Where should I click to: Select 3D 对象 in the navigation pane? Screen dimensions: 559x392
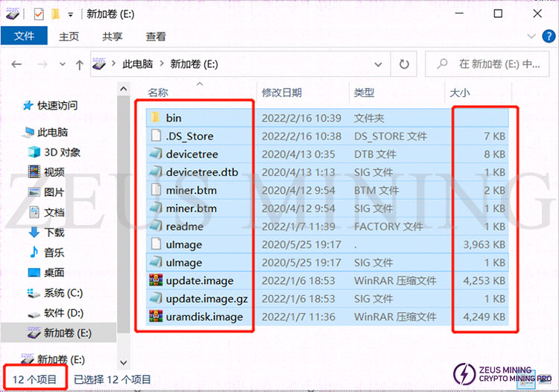54,152
